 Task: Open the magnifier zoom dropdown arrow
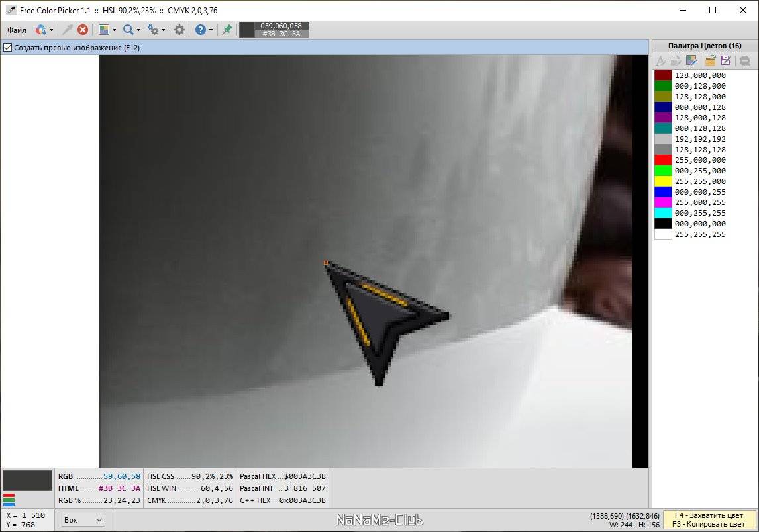tap(139, 30)
